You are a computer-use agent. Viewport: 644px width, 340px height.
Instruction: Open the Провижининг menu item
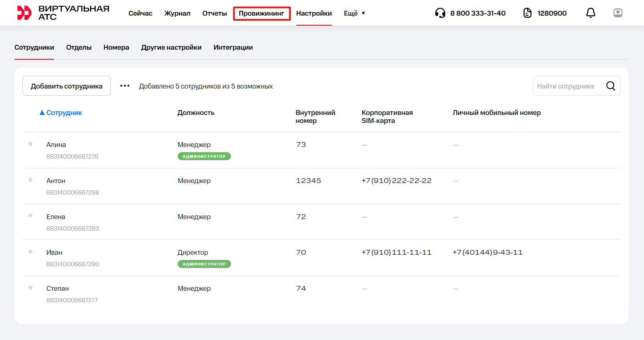click(x=261, y=13)
